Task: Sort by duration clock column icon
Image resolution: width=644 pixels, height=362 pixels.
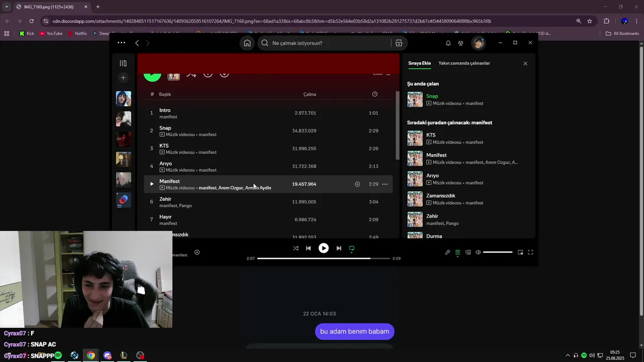Action: pyautogui.click(x=375, y=94)
